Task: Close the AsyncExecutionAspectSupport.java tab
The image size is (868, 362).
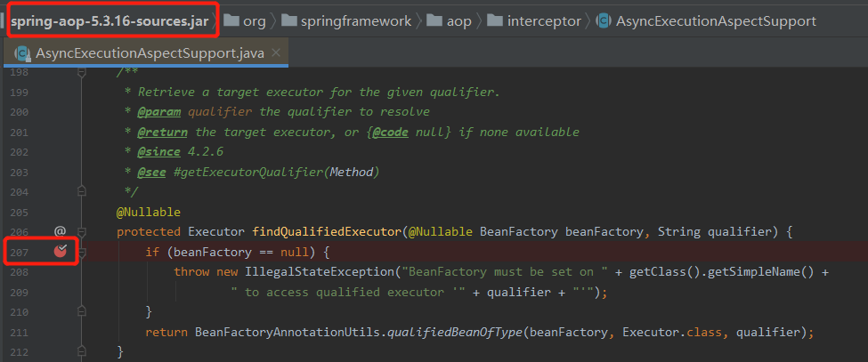Action: [x=277, y=53]
